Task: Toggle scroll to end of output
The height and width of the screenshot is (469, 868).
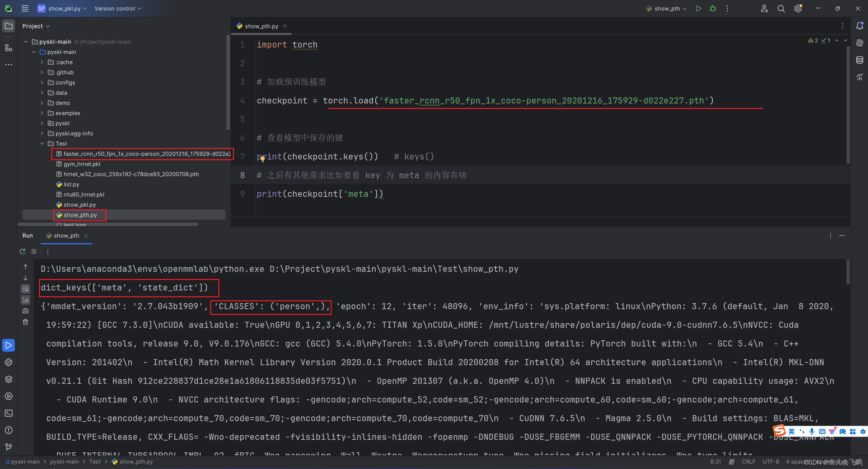Action: [25, 300]
